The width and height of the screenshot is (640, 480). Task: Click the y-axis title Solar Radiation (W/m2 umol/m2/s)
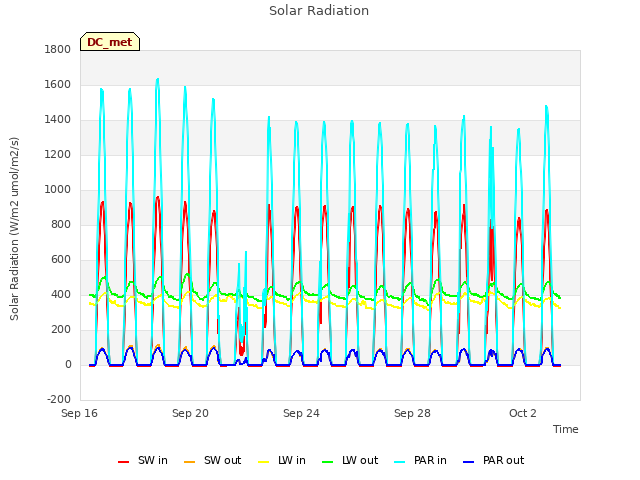point(14,229)
